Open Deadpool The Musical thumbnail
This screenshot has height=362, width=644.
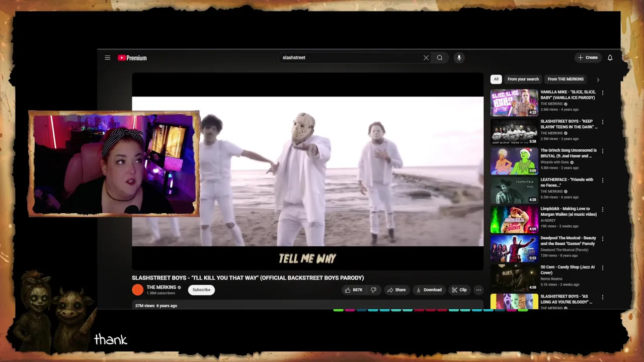pos(514,248)
